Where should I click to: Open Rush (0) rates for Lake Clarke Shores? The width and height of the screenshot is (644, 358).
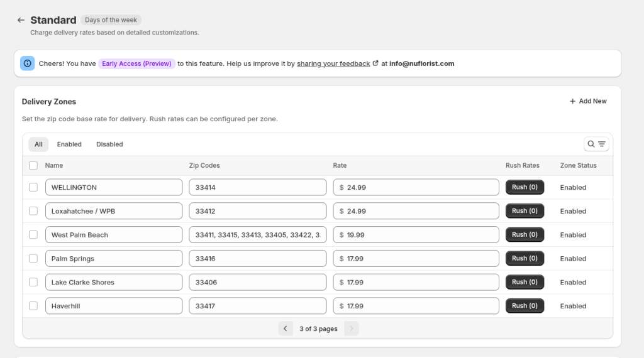click(525, 282)
